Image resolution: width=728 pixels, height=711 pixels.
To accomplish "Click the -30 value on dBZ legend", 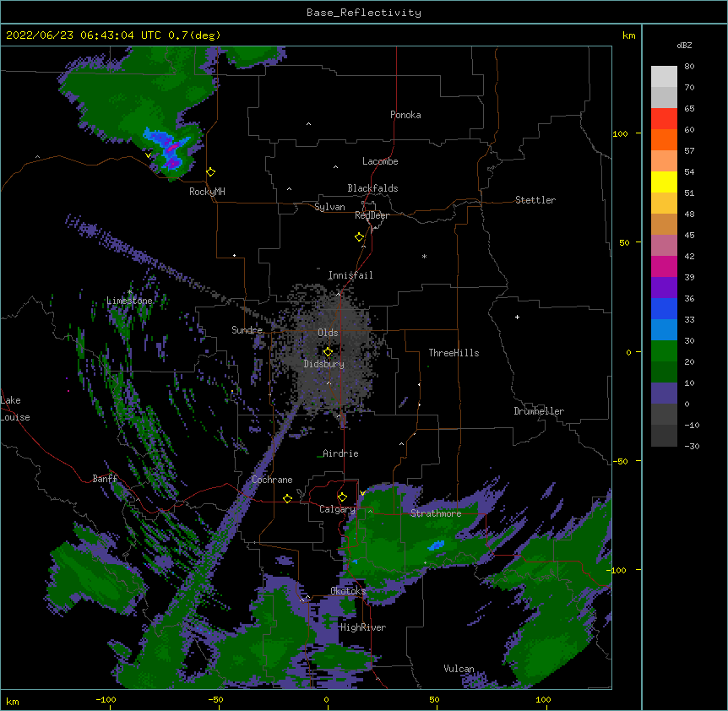I will click(692, 446).
